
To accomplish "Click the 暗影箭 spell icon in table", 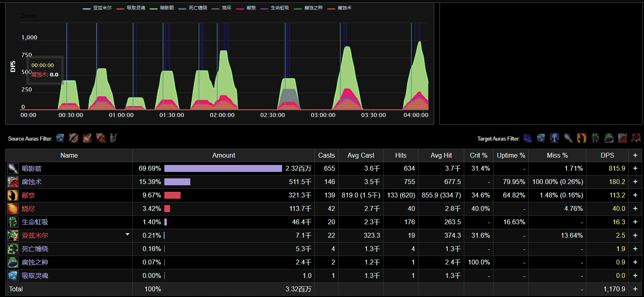I will click(x=13, y=168).
